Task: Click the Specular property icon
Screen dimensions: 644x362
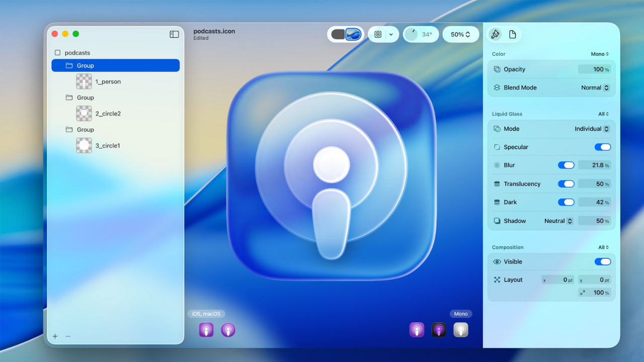Action: point(497,147)
